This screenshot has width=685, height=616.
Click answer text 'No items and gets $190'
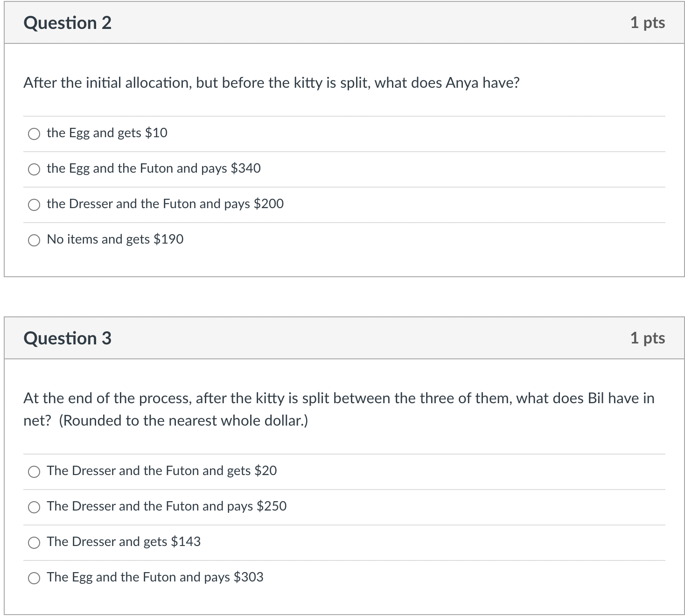tap(115, 239)
